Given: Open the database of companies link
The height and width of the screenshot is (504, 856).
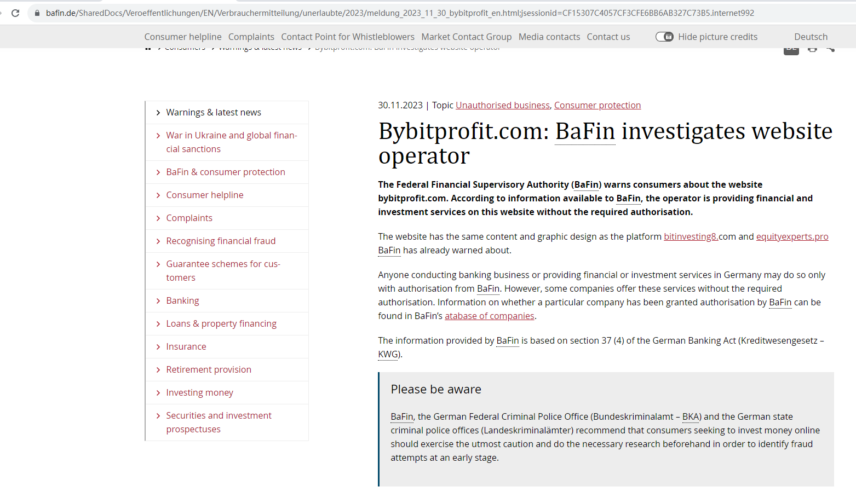Looking at the screenshot, I should click(x=490, y=316).
